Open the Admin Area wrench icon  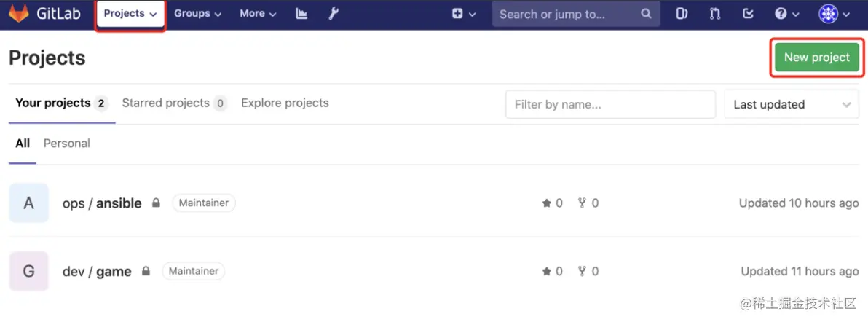[334, 14]
